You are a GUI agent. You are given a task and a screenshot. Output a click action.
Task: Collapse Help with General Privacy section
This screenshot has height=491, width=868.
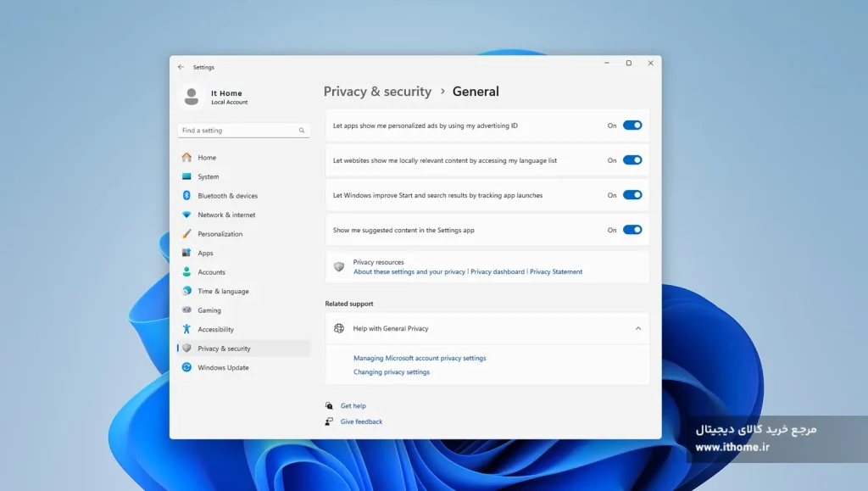(637, 328)
